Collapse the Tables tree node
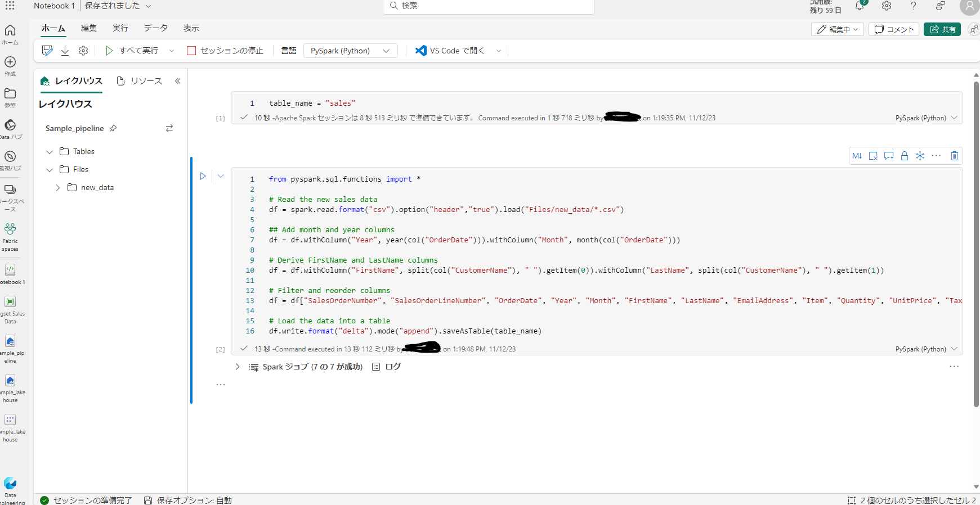 click(x=50, y=152)
